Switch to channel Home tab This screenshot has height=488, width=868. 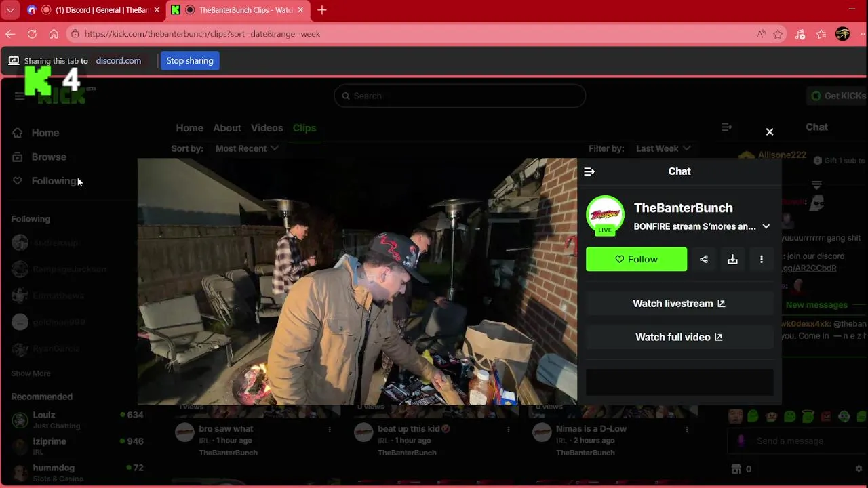click(189, 128)
